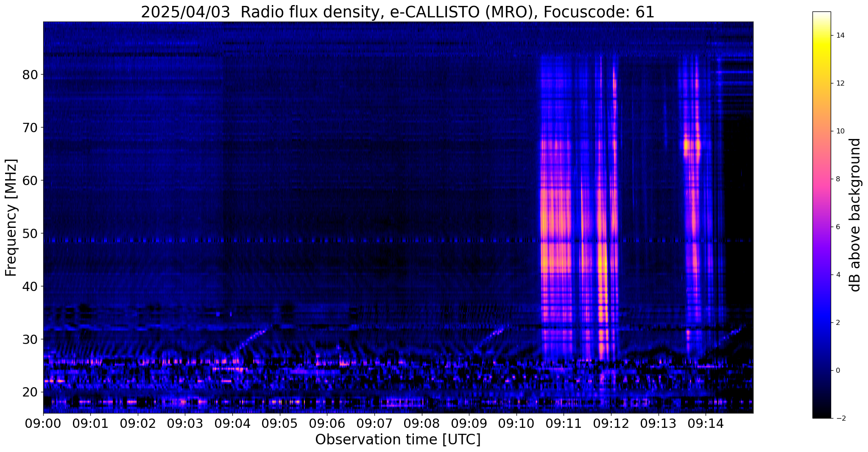
Task: Click the colorbar tick label 0
Action: (838, 371)
